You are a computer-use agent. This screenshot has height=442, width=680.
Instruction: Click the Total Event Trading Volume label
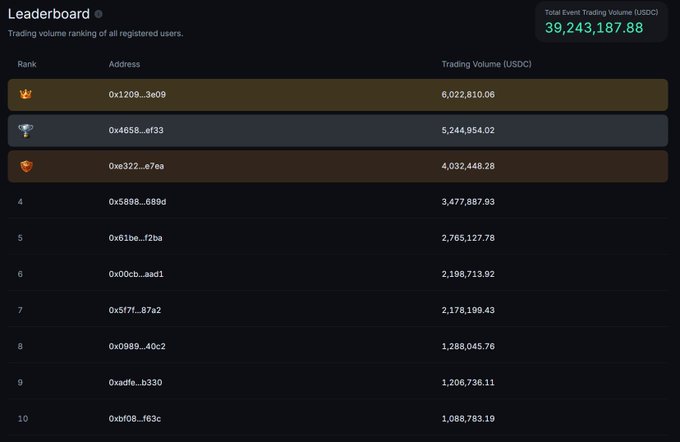tap(601, 12)
